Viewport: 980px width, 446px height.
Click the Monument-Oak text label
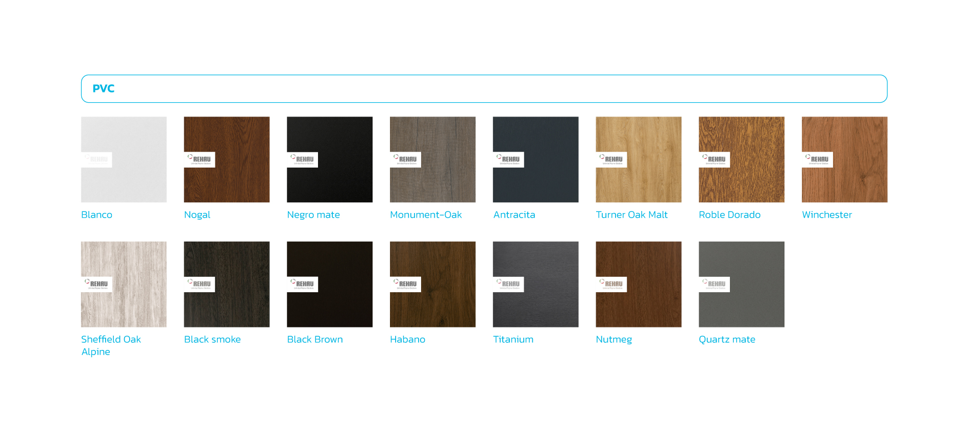pos(426,215)
